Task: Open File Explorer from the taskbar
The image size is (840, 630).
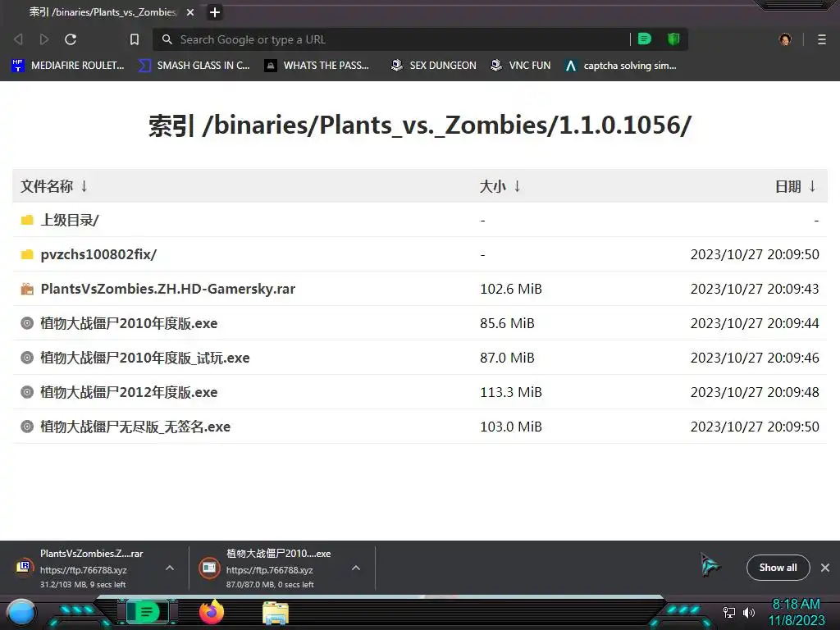Action: 276,613
